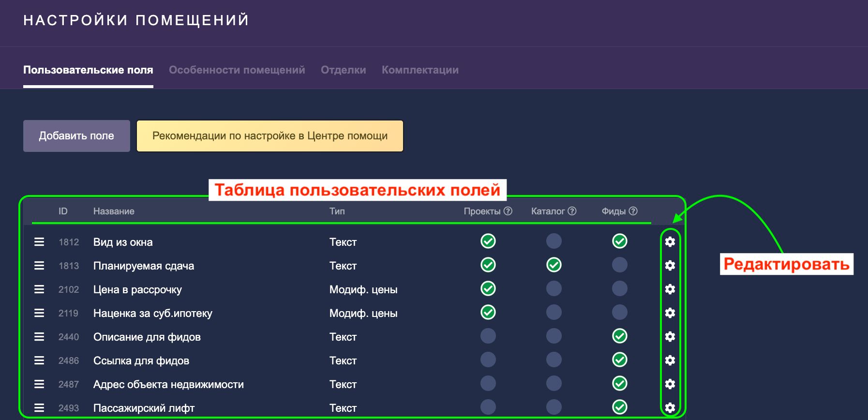Image resolution: width=868 pixels, height=420 pixels.
Task: Disable Каталог for Планируемая сдача
Action: click(554, 265)
